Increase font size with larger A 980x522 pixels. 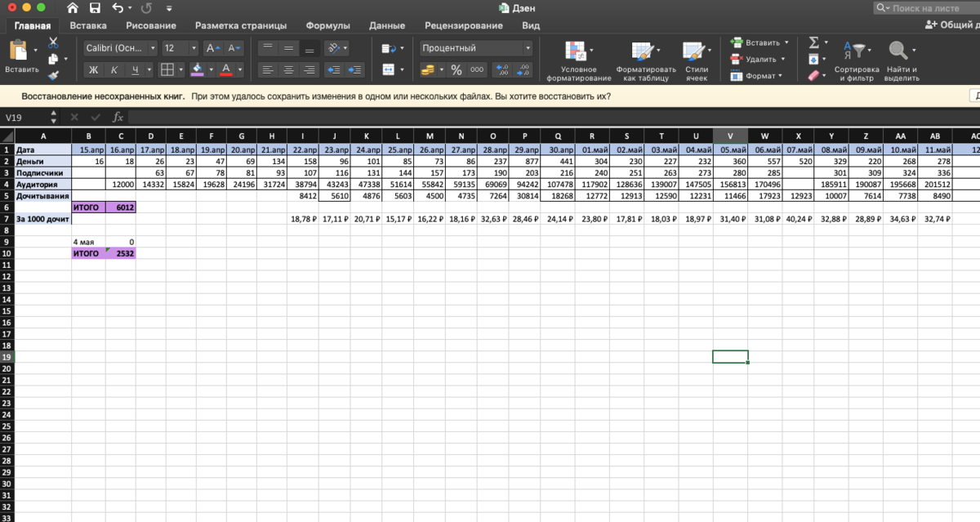pyautogui.click(x=212, y=48)
